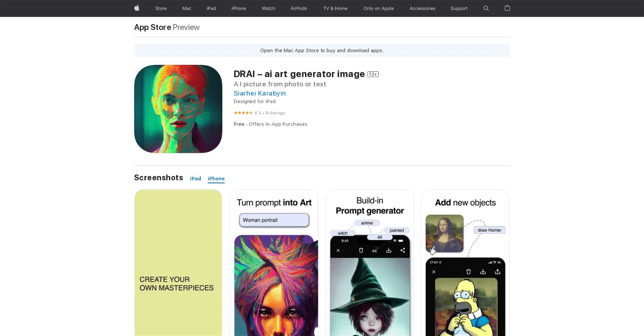The width and height of the screenshot is (644, 336).
Task: View the Add new objects screenshot
Action: click(465, 263)
